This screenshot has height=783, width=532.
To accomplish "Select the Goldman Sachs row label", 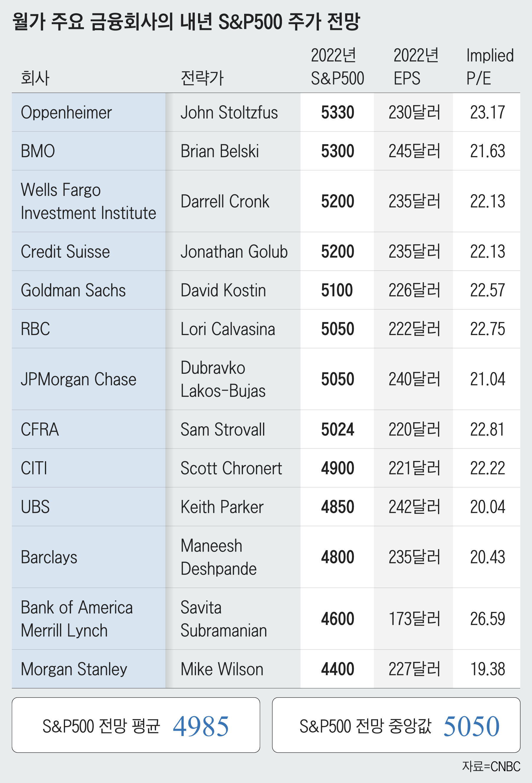I will pyautogui.click(x=73, y=290).
